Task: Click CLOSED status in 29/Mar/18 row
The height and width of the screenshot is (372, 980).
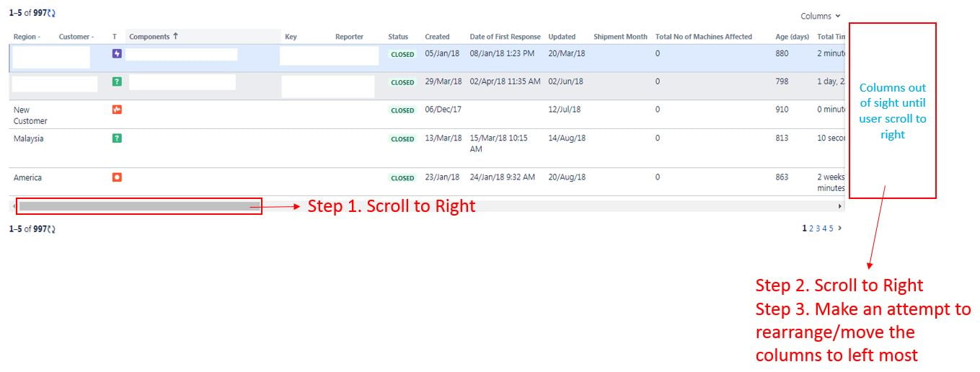Action: click(402, 82)
